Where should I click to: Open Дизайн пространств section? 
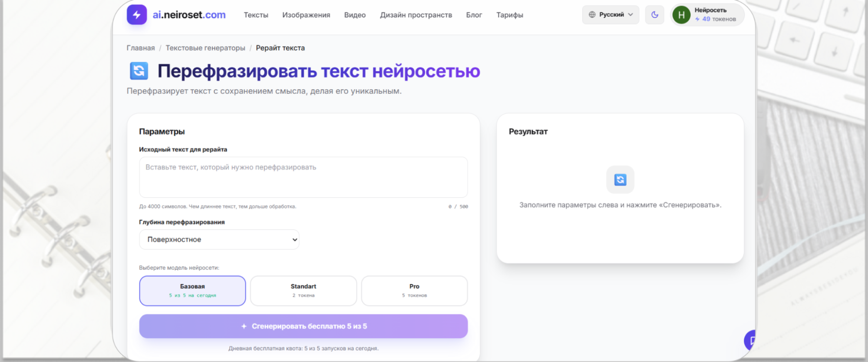tap(416, 15)
